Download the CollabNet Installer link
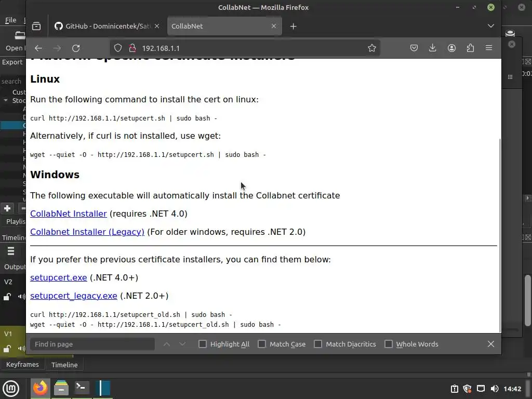Image resolution: width=532 pixels, height=399 pixels. click(69, 214)
